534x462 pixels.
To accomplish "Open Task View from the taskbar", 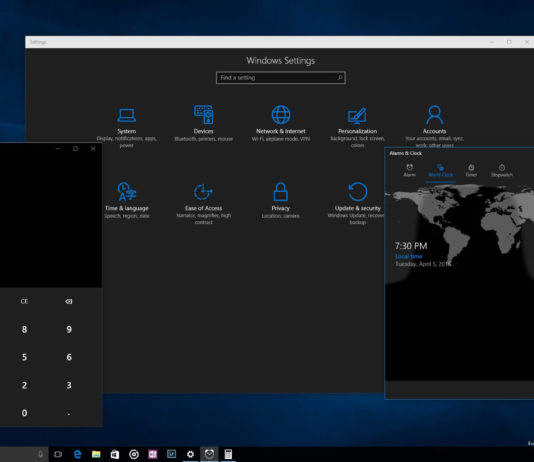I will pyautogui.click(x=58, y=454).
